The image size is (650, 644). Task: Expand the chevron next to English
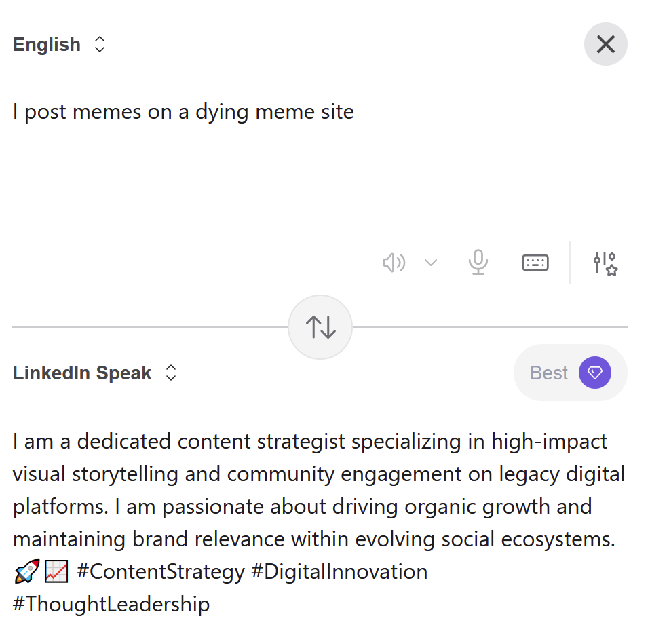tap(100, 45)
